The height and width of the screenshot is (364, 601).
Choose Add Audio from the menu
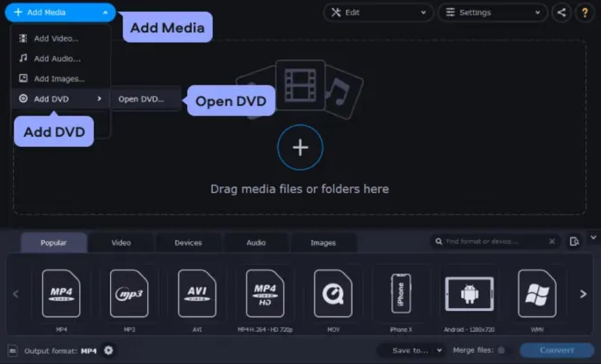57,58
